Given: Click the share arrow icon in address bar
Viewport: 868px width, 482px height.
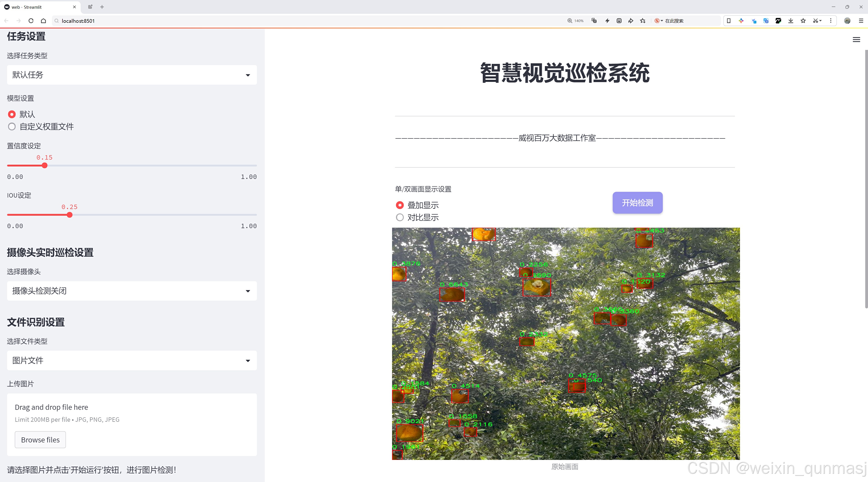Looking at the screenshot, I should pyautogui.click(x=630, y=21).
